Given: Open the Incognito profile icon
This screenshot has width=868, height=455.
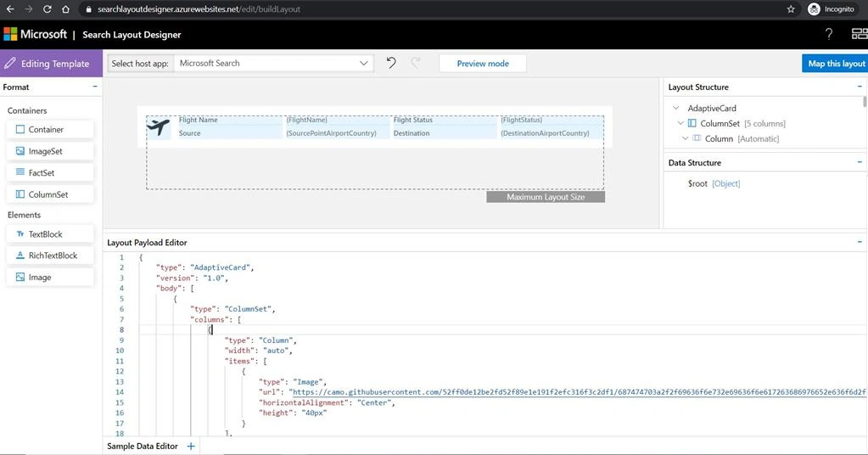Looking at the screenshot, I should (x=813, y=8).
